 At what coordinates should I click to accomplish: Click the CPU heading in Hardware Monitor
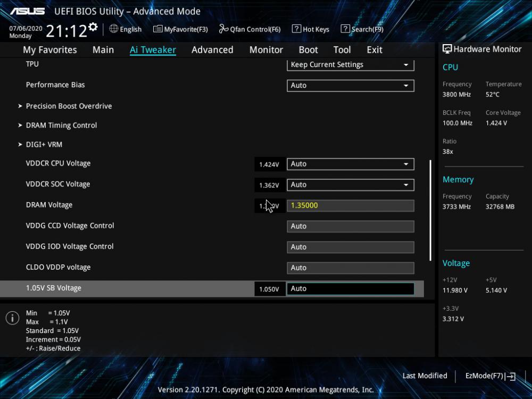450,67
